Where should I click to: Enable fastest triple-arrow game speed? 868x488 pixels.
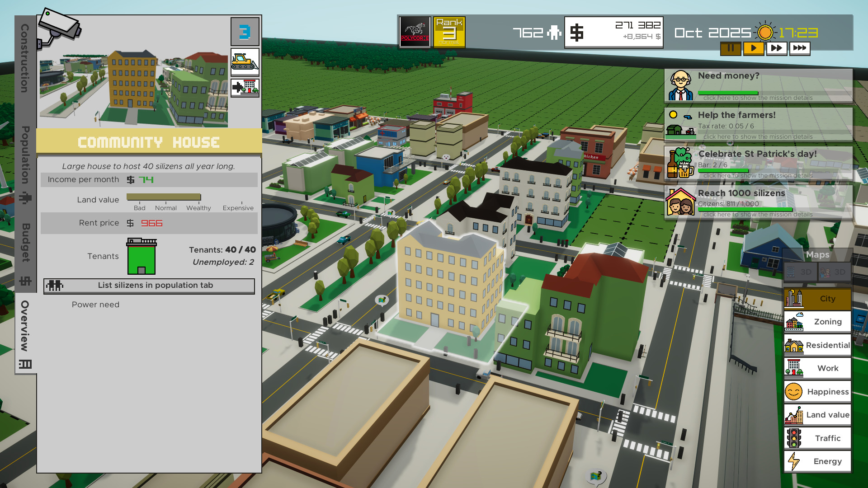click(799, 48)
